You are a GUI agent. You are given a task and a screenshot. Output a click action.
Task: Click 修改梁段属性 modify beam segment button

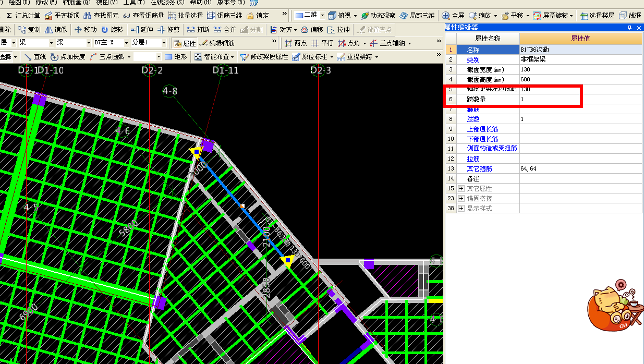point(264,56)
